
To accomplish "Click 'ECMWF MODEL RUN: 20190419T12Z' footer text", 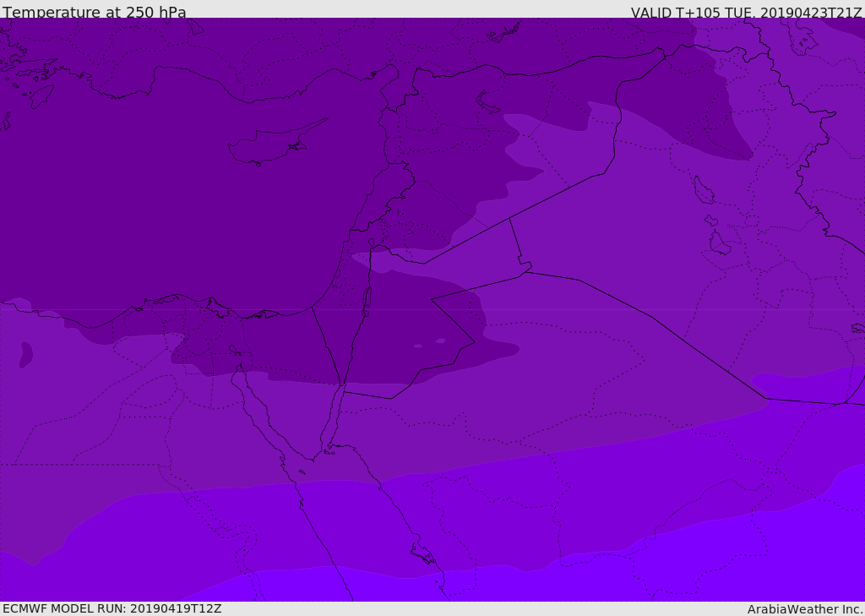I will pos(112,608).
